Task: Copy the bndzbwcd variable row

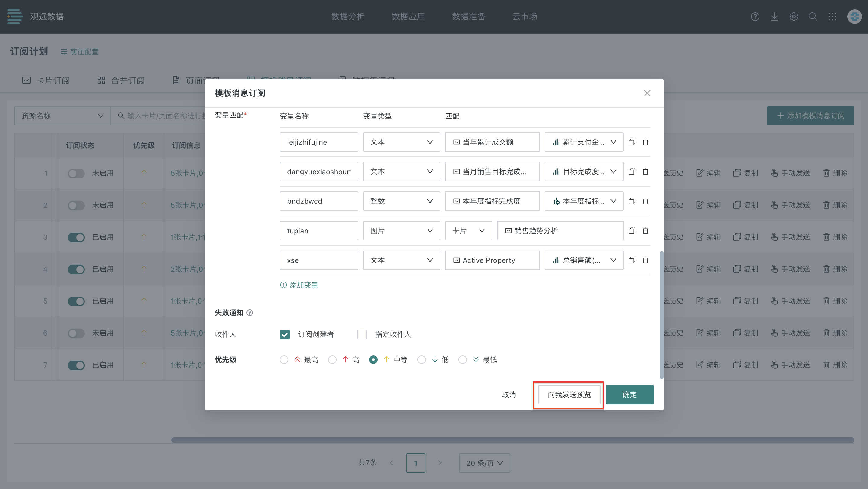Action: tap(632, 201)
